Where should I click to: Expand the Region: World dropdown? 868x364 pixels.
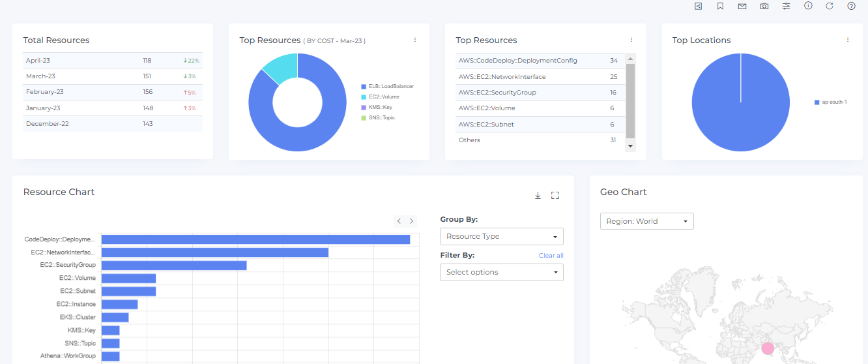pyautogui.click(x=646, y=221)
